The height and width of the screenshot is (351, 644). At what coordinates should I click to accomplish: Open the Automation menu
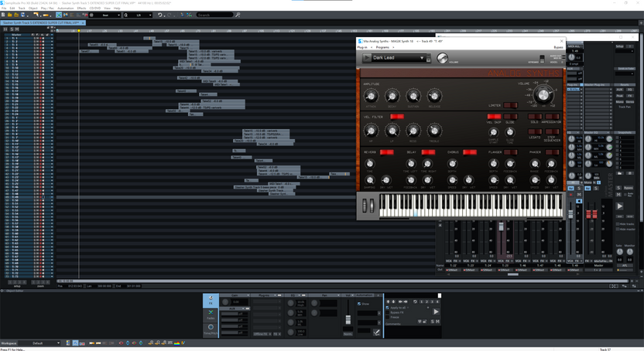[65, 9]
